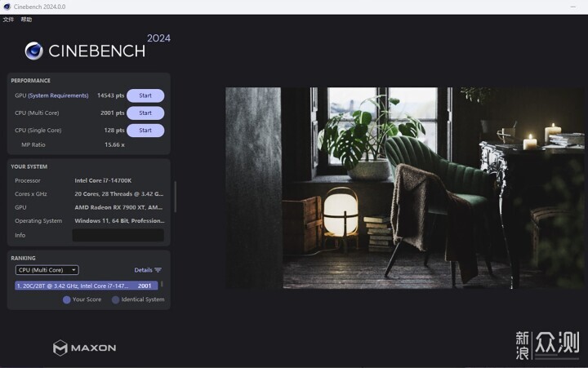This screenshot has width=588, height=368.
Task: Click the Your System panel scrollbar
Action: pyautogui.click(x=175, y=197)
